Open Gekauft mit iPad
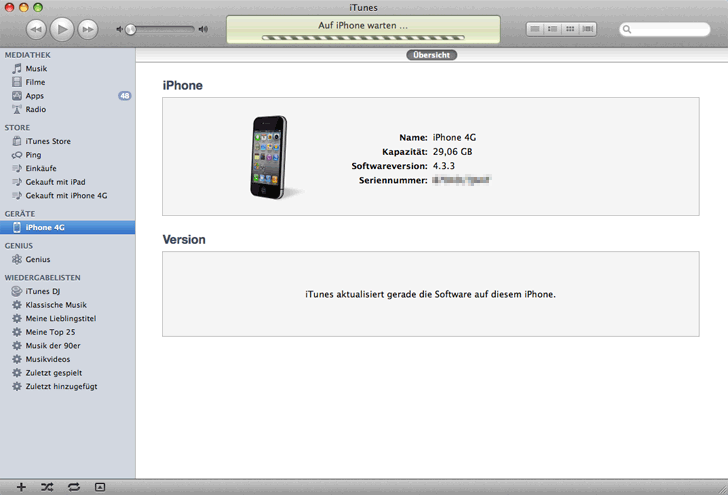The image size is (728, 495). (68, 182)
